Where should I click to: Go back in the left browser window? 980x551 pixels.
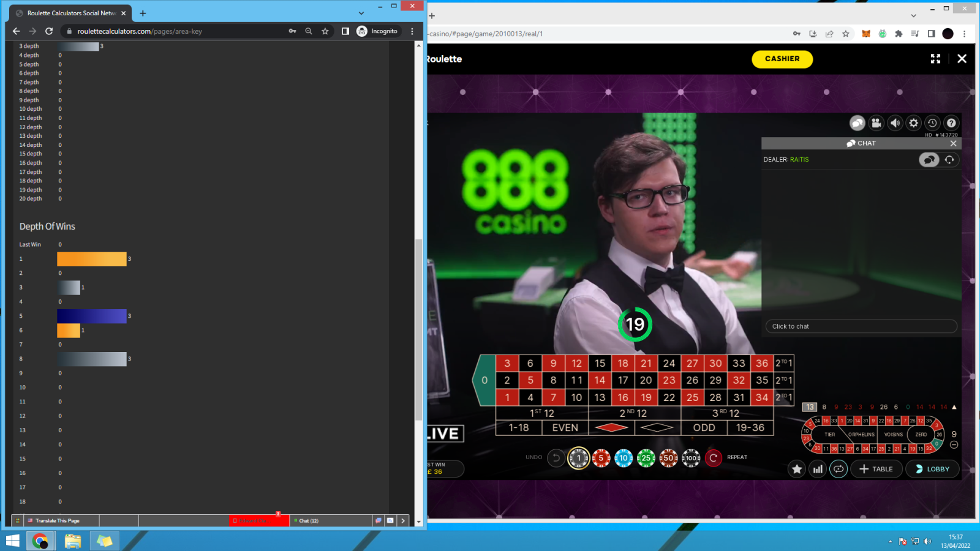pyautogui.click(x=17, y=31)
